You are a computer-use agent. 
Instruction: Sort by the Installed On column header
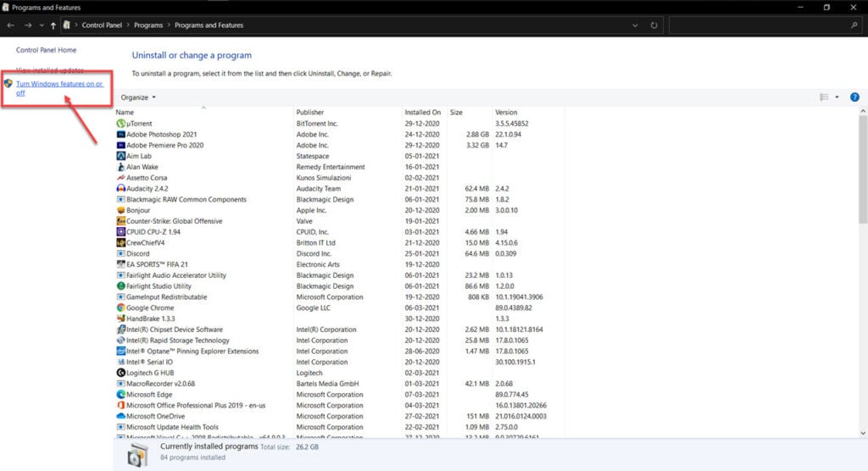(425, 113)
